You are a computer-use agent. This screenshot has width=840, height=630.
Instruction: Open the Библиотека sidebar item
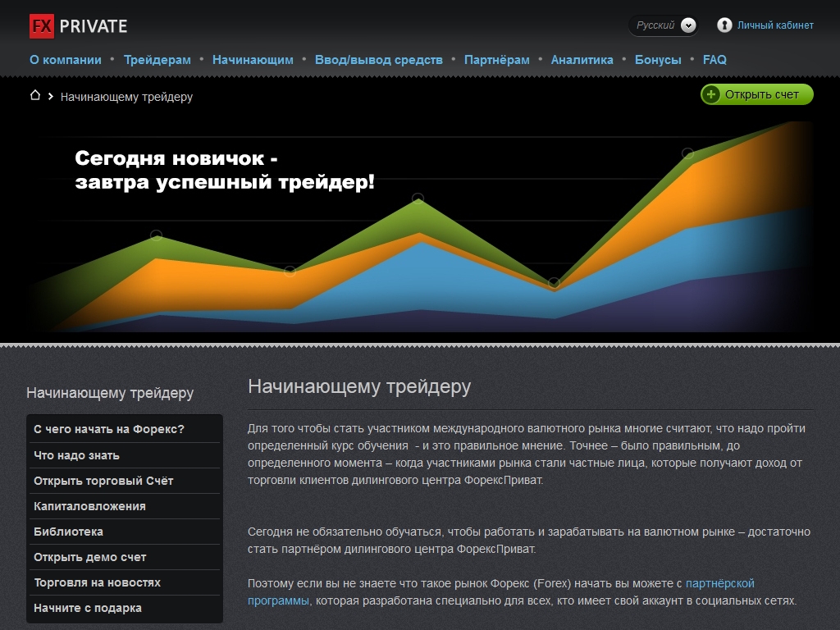pos(68,532)
